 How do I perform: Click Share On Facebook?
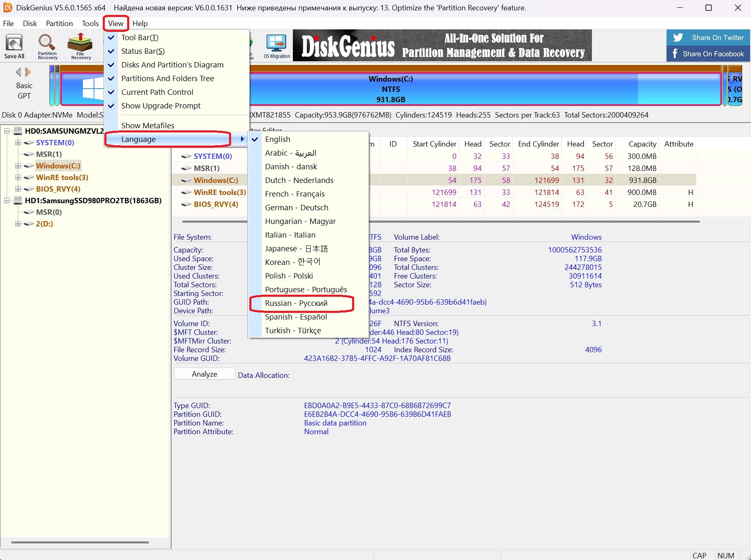(x=708, y=54)
